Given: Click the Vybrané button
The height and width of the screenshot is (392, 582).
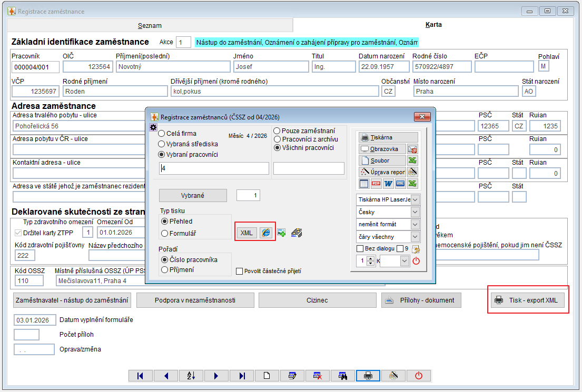Looking at the screenshot, I should coord(193,195).
